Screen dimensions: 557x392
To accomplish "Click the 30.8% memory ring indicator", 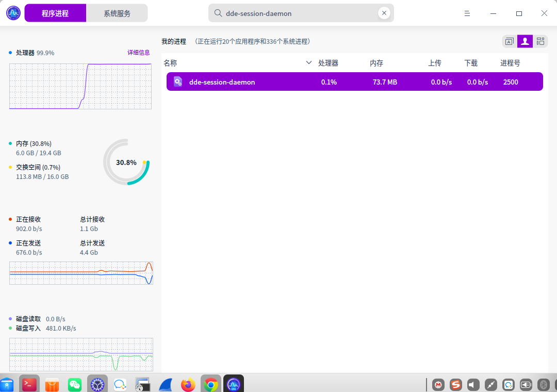I will click(126, 162).
